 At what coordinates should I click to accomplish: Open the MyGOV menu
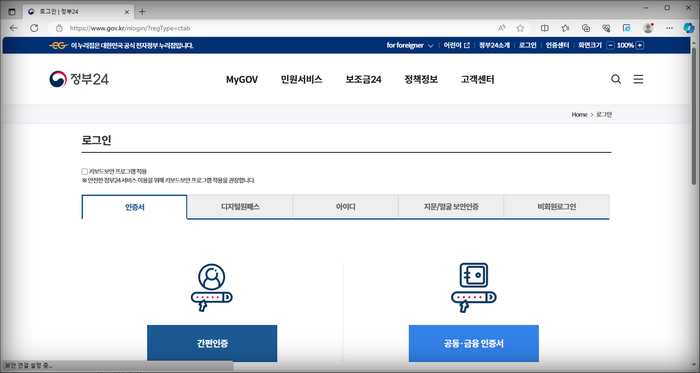242,79
